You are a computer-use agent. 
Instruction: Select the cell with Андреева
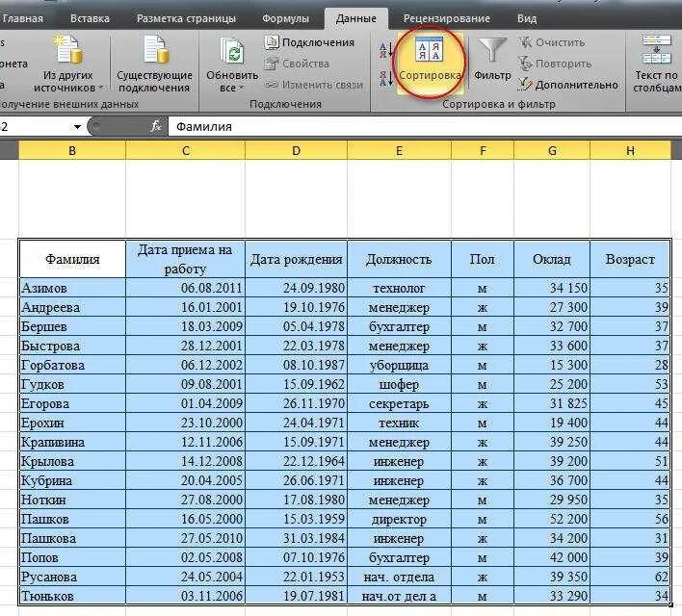[x=72, y=307]
